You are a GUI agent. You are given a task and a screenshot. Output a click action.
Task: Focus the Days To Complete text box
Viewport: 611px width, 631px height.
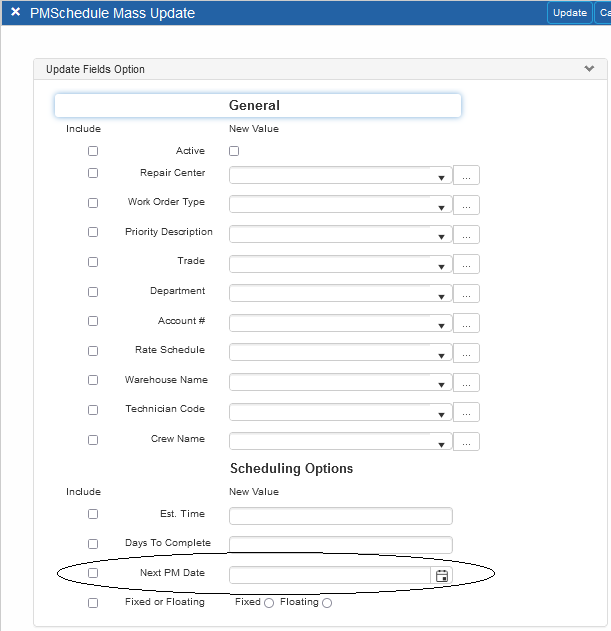pos(340,545)
